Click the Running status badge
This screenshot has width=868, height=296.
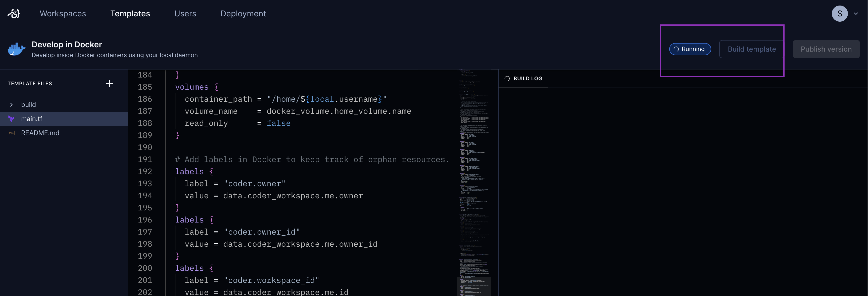pos(690,49)
